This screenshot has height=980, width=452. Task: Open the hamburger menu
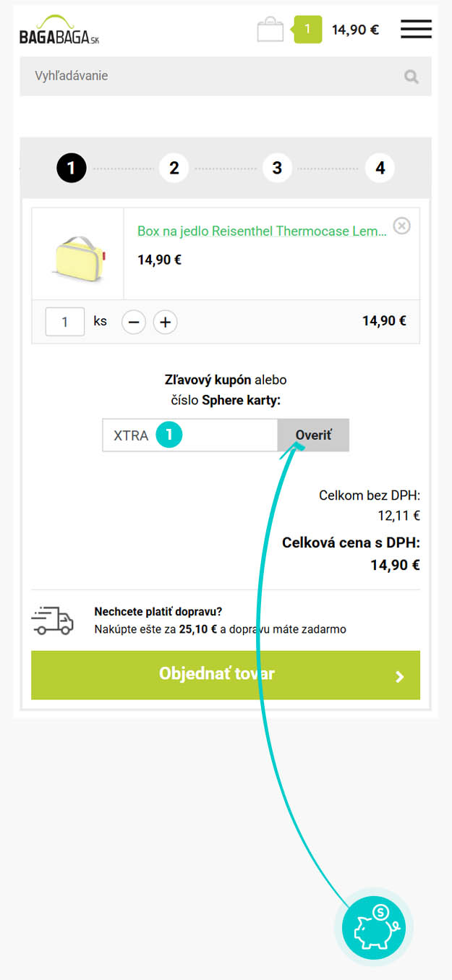416,30
